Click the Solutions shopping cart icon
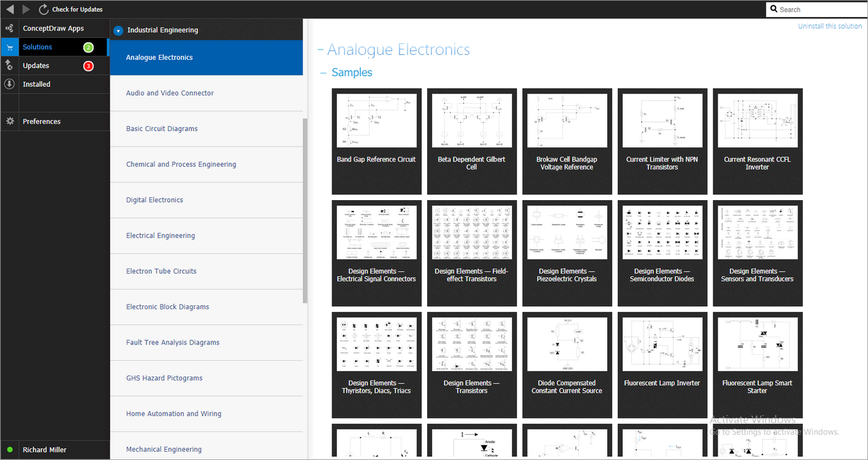 [9, 47]
